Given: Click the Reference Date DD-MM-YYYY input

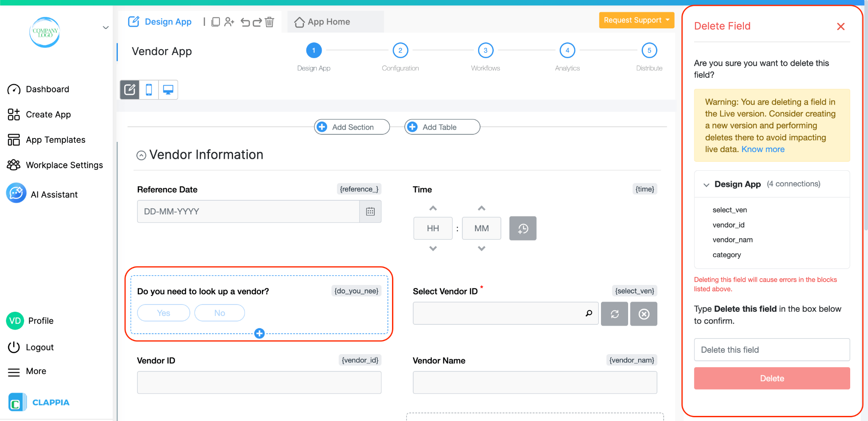Looking at the screenshot, I should (248, 211).
